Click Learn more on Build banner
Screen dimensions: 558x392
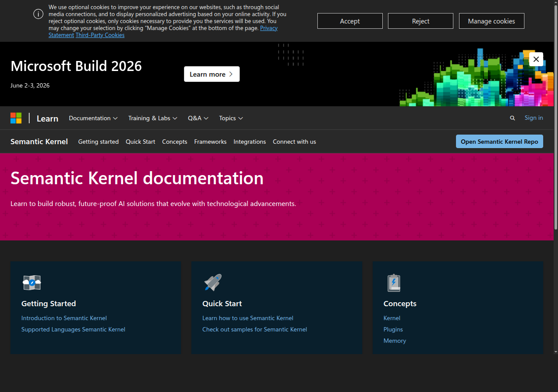point(212,74)
